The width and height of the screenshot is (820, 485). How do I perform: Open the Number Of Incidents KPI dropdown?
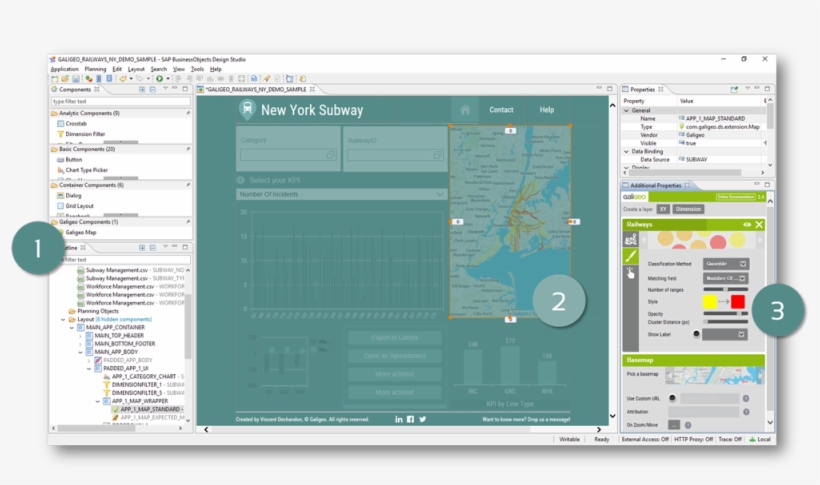[341, 194]
